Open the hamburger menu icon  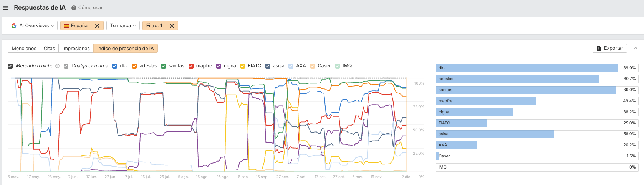click(x=5, y=8)
